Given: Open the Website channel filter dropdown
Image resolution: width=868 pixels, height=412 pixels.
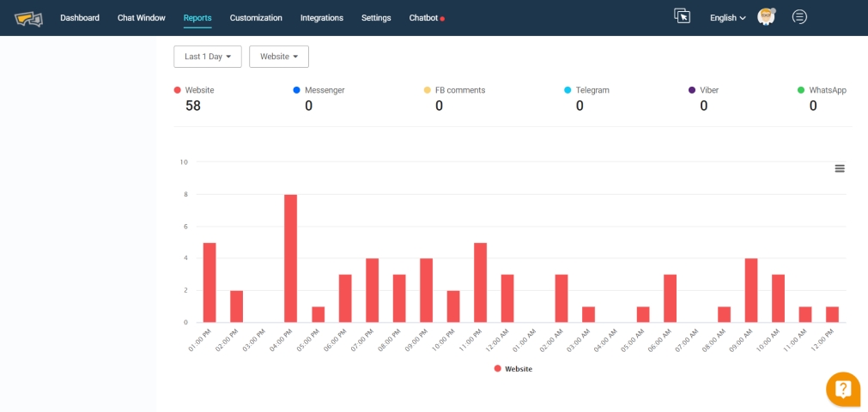Looking at the screenshot, I should pyautogui.click(x=279, y=57).
